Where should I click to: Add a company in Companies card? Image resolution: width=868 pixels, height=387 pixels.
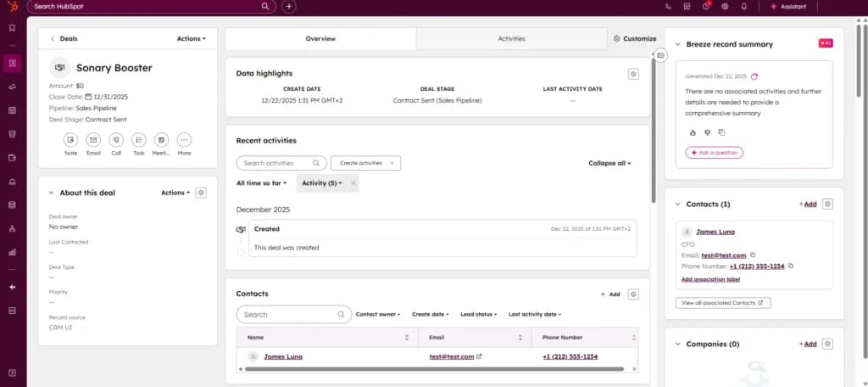point(808,344)
